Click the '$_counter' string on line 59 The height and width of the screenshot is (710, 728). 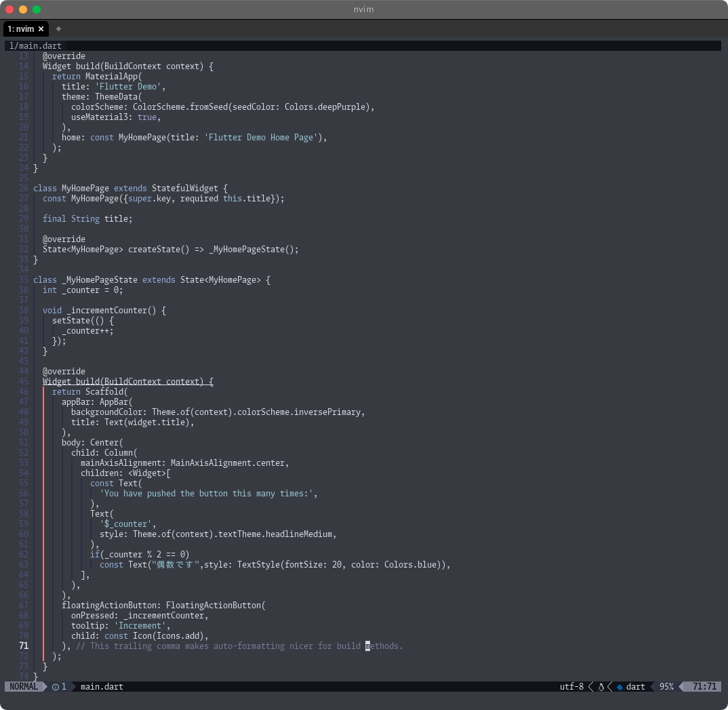point(126,524)
